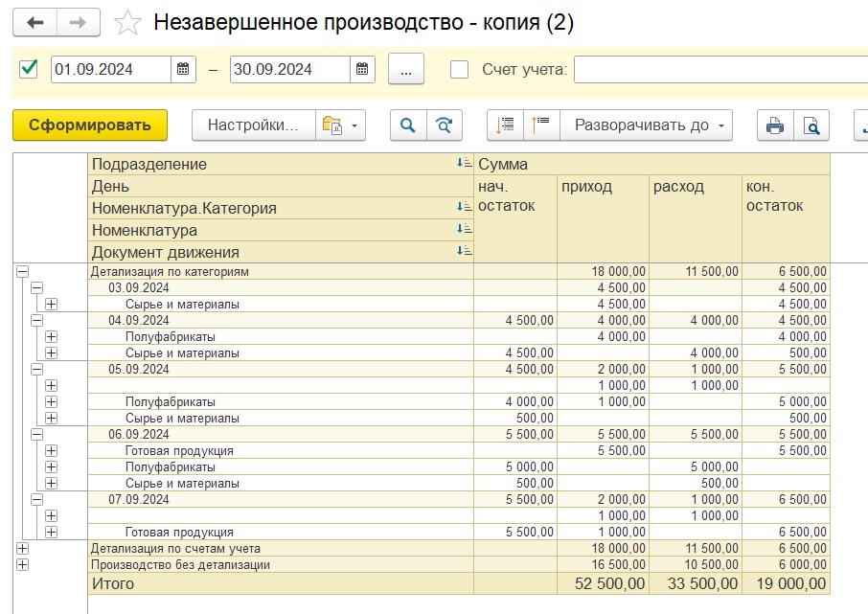Click the расход column header

tap(696, 218)
